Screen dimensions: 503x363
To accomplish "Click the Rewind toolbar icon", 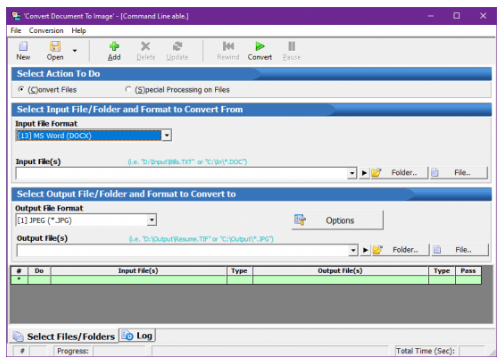I will pos(228,51).
